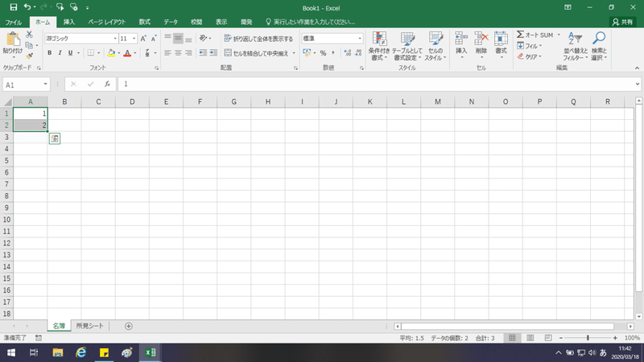Open the number format dropdown
This screenshot has height=362, width=644.
360,39
